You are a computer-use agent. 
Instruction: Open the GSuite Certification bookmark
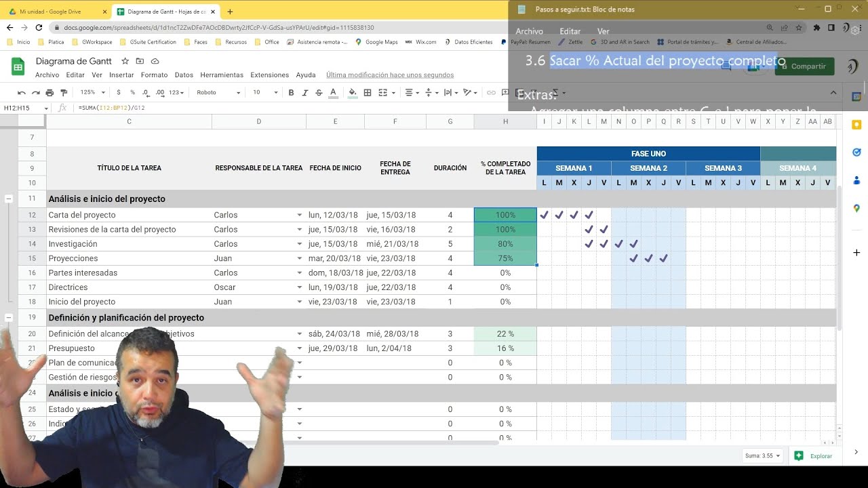pyautogui.click(x=147, y=42)
